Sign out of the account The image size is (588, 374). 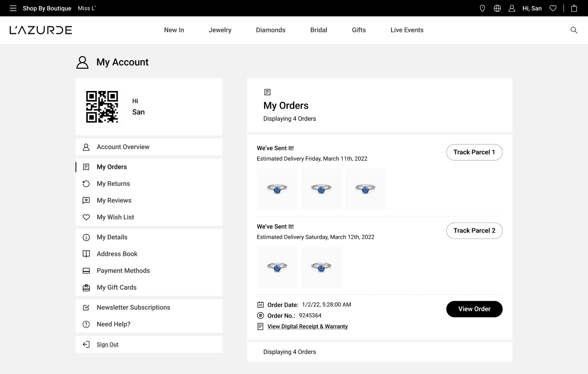coord(108,344)
